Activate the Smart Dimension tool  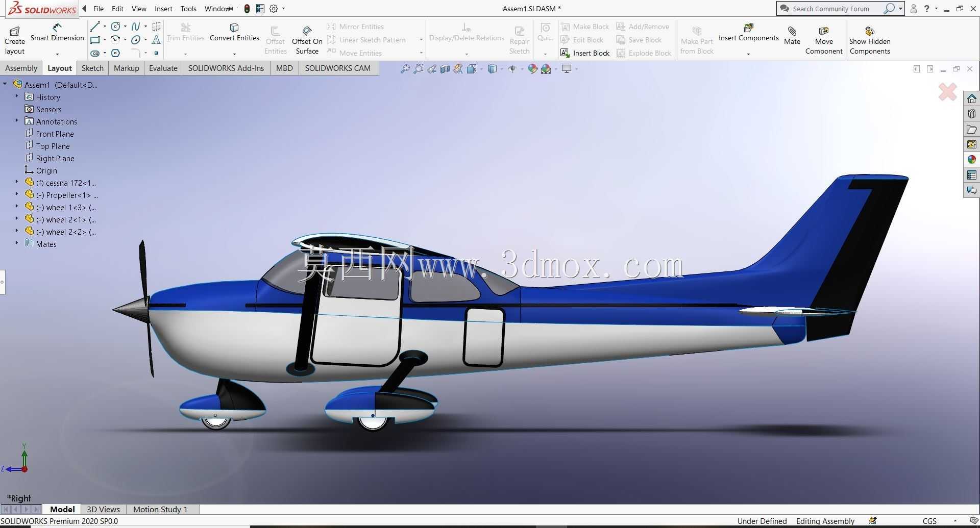tap(57, 33)
